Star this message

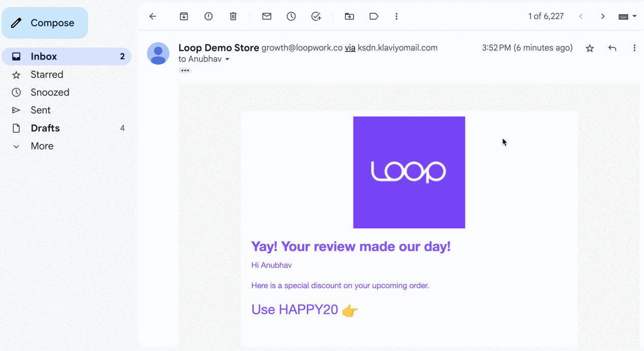(590, 48)
